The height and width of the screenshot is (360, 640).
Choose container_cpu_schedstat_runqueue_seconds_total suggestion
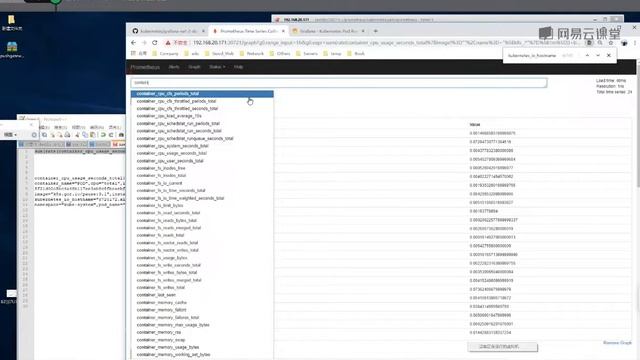202,138
